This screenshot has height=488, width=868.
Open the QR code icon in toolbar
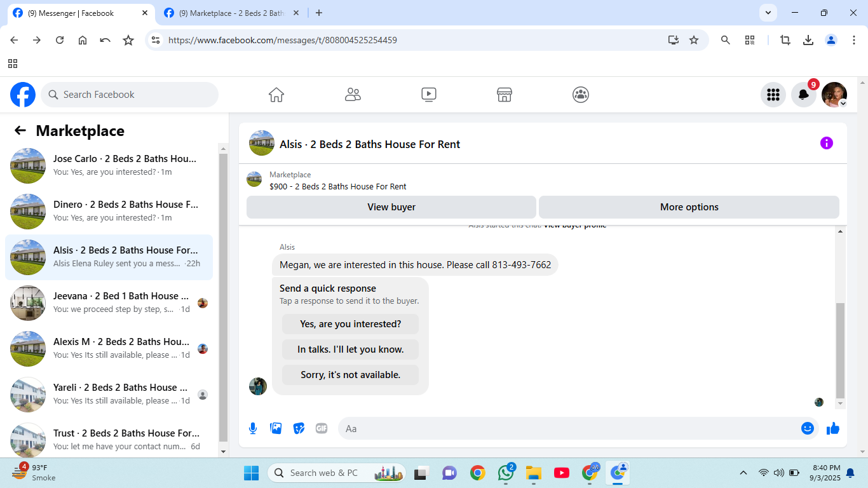750,40
